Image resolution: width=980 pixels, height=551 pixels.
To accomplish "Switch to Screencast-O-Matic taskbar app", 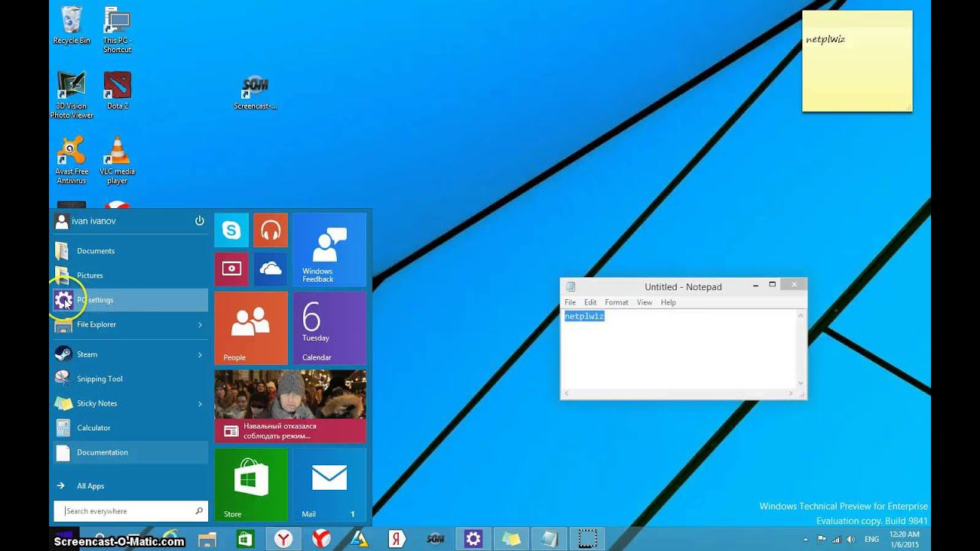I will pyautogui.click(x=435, y=539).
